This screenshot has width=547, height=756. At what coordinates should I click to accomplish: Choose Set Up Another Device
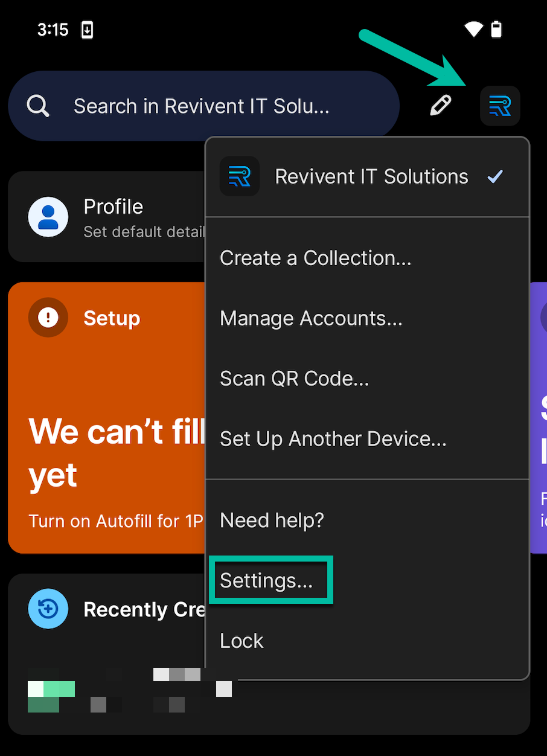click(367, 439)
